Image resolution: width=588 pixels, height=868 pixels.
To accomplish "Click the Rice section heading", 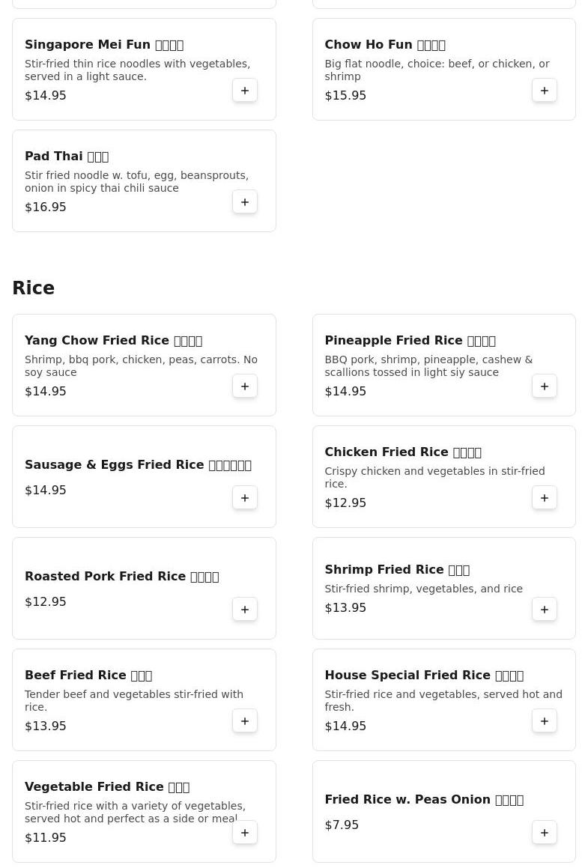I will (x=34, y=288).
